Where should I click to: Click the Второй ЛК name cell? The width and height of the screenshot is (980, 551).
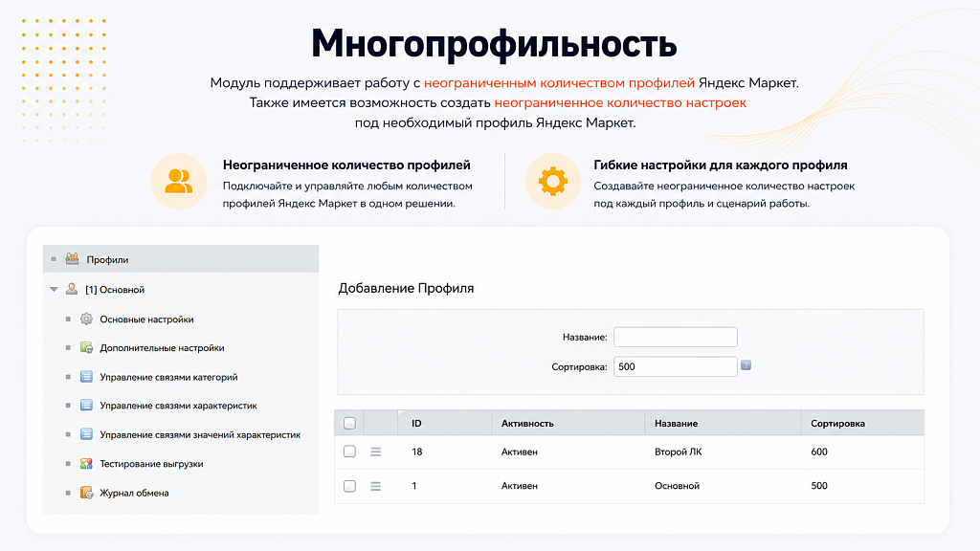click(679, 452)
